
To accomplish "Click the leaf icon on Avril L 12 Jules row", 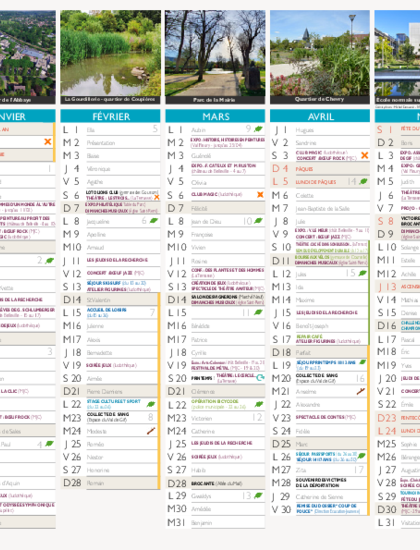I will click(362, 273).
